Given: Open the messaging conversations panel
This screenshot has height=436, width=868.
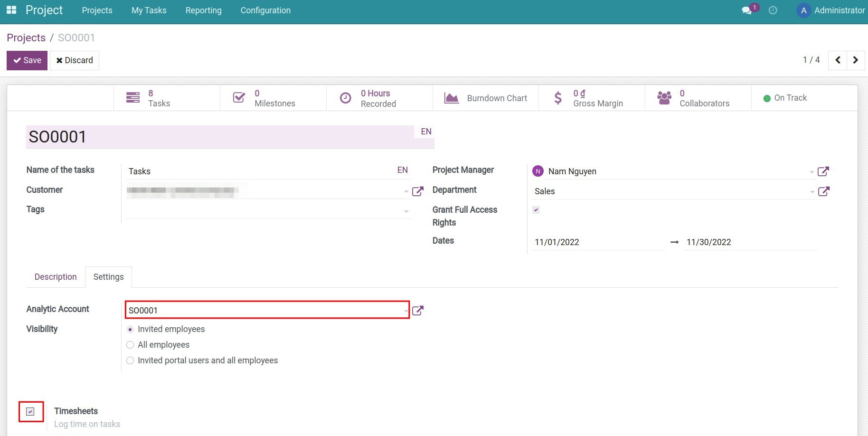Looking at the screenshot, I should 746,10.
